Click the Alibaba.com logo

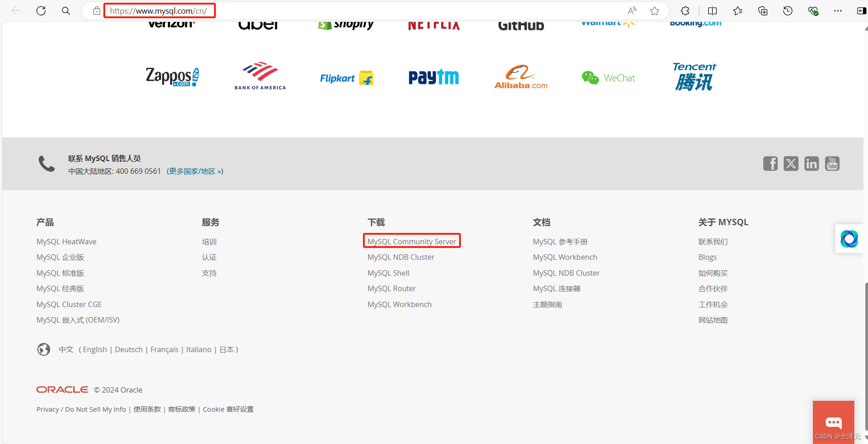click(521, 77)
